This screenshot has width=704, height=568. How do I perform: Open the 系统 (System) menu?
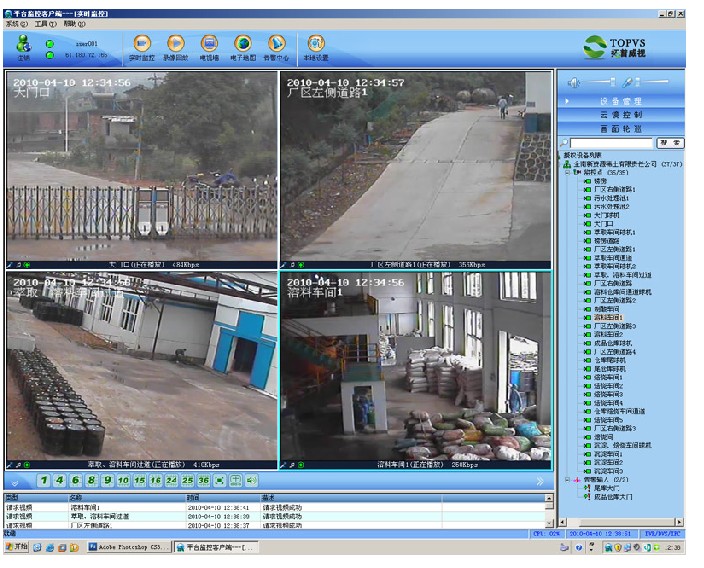coord(14,23)
